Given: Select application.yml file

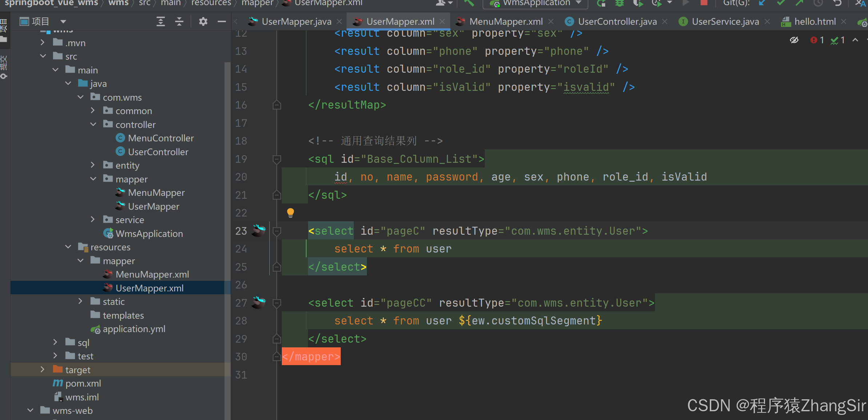Looking at the screenshot, I should (x=128, y=329).
